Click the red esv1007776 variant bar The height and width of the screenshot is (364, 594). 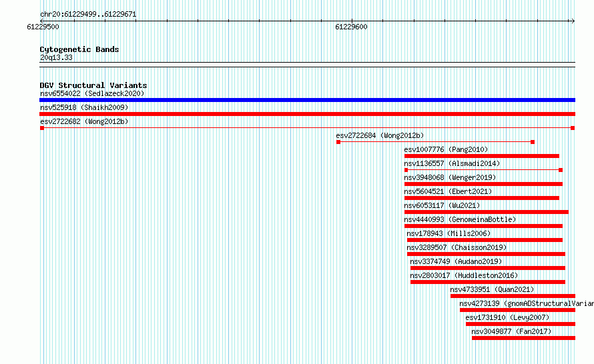point(482,156)
